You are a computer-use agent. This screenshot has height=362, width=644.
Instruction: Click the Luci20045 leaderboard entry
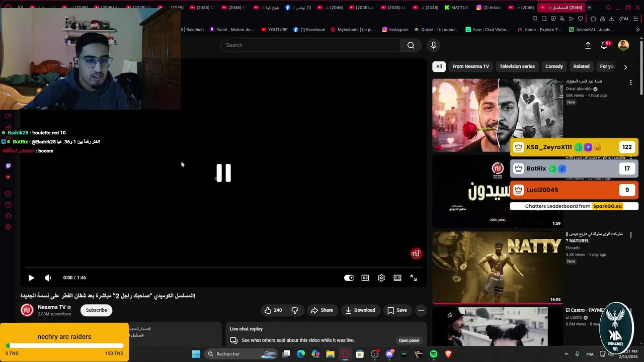(574, 190)
